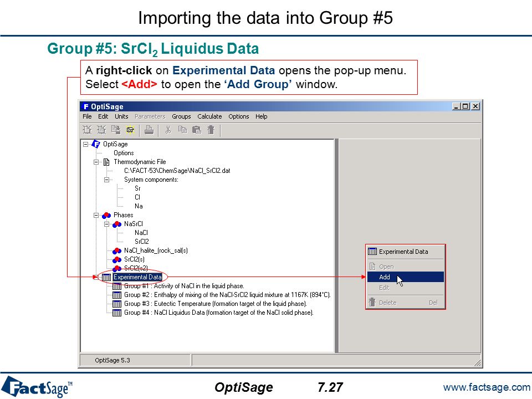This screenshot has width=532, height=399.
Task: Click the Print toolbar icon
Action: 149,130
